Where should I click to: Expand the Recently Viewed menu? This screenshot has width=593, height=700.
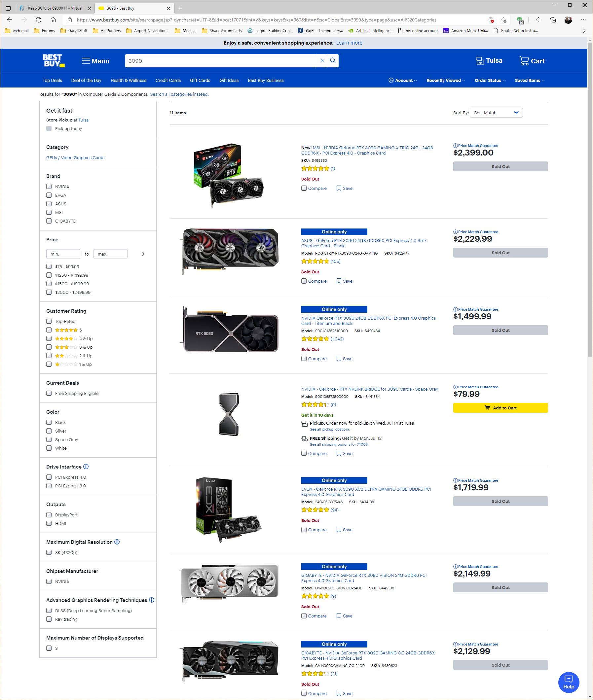(446, 80)
